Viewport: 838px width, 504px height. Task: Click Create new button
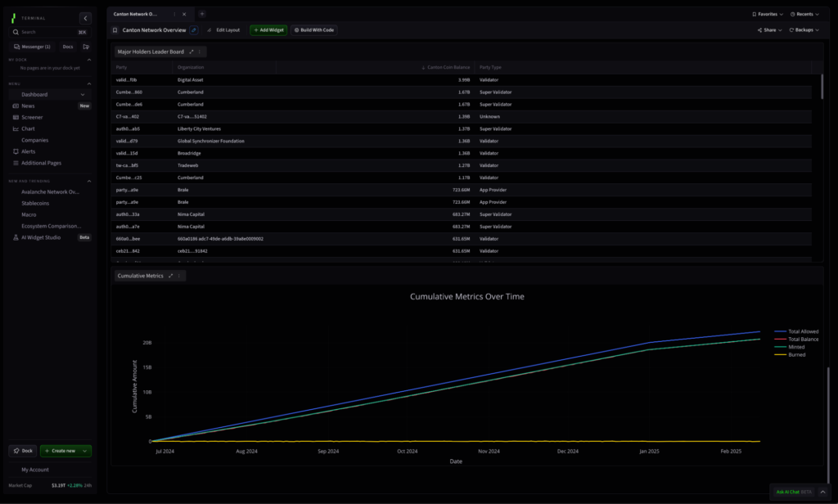[x=60, y=451]
